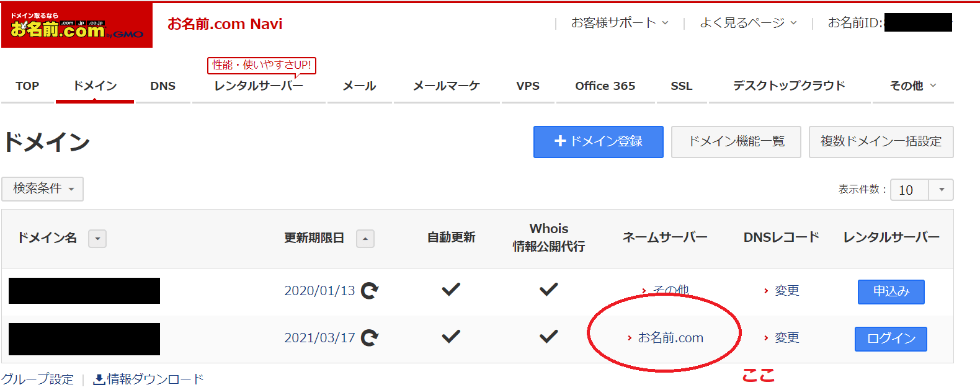Click the お名前.com Navi title
Image resolution: width=980 pixels, height=390 pixels.
point(225,24)
